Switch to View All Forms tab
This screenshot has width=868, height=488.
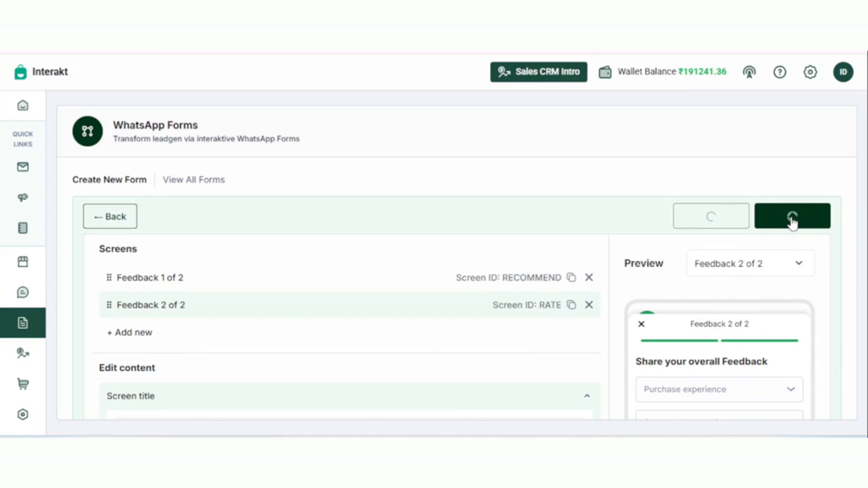click(194, 180)
